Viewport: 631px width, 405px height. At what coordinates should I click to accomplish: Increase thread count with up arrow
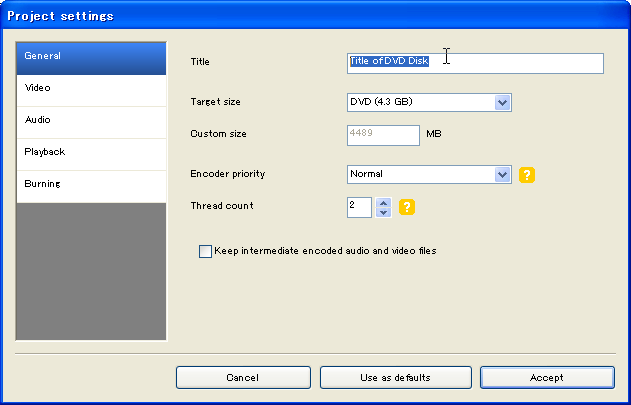383,202
